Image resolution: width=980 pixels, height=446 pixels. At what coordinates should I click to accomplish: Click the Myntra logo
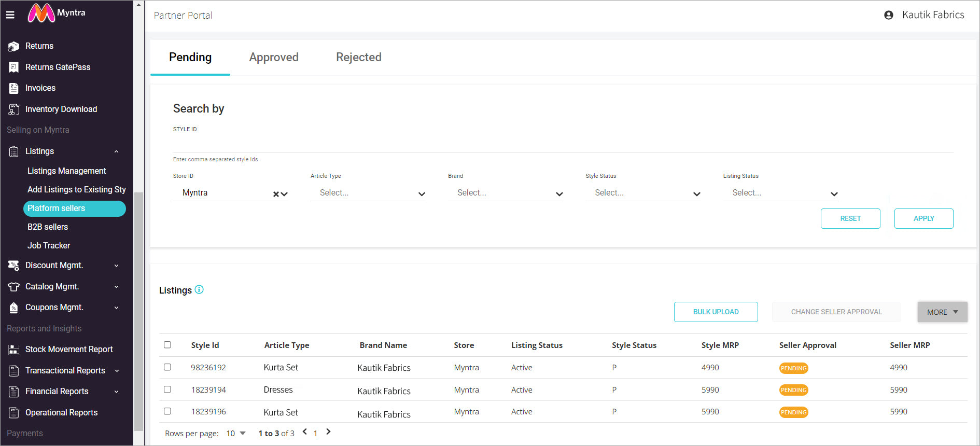point(41,13)
